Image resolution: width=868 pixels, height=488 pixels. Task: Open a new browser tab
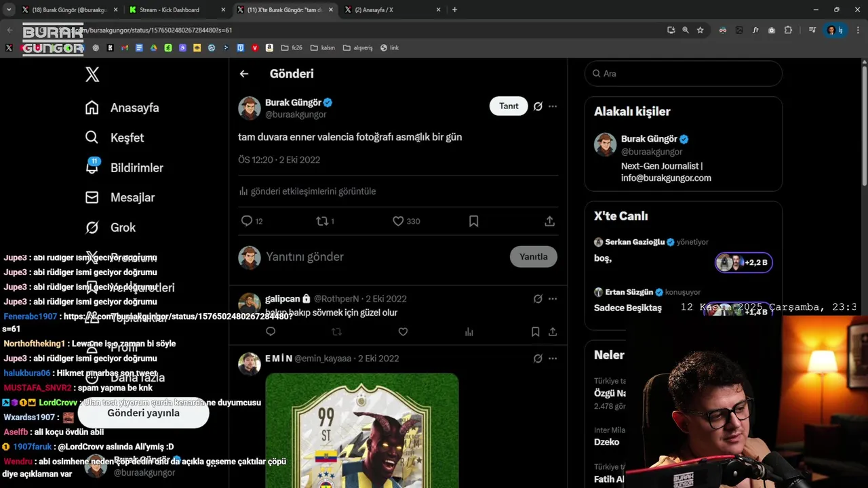click(454, 10)
